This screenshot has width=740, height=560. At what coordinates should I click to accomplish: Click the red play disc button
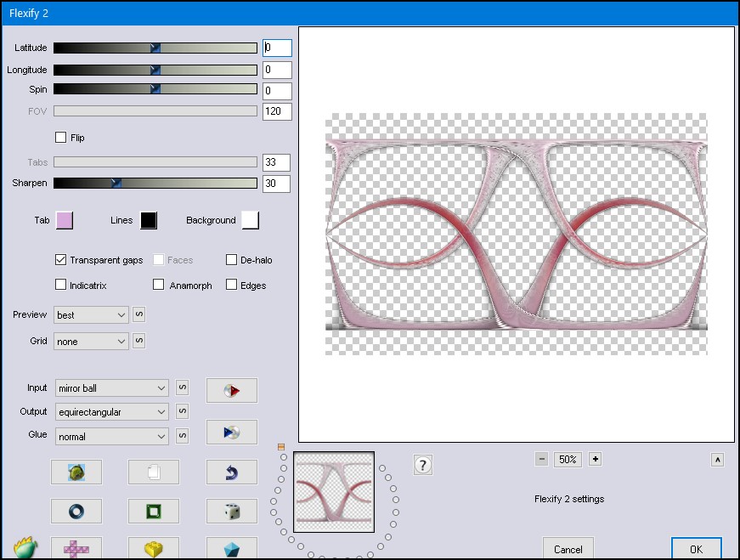click(x=232, y=391)
